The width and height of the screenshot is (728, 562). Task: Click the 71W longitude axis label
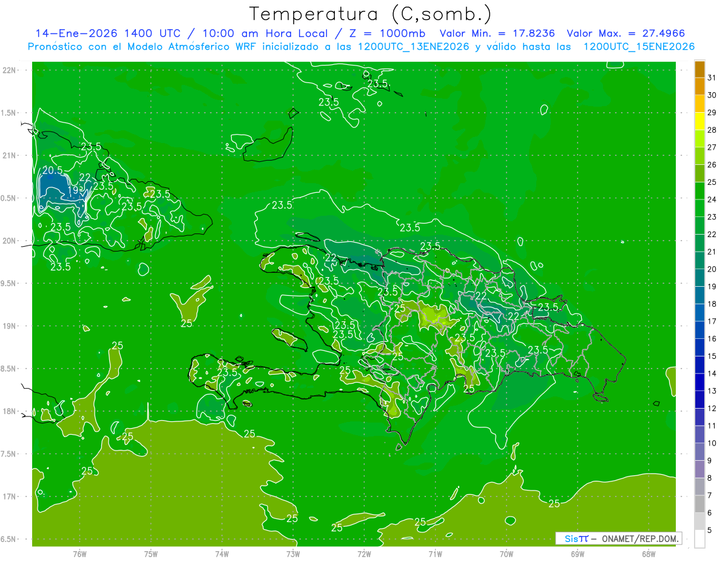click(435, 554)
